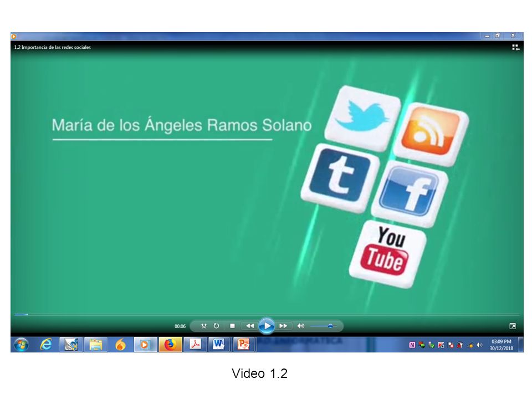Open the ESET-style taskbar application icon
The height and width of the screenshot is (399, 532).
point(71,345)
